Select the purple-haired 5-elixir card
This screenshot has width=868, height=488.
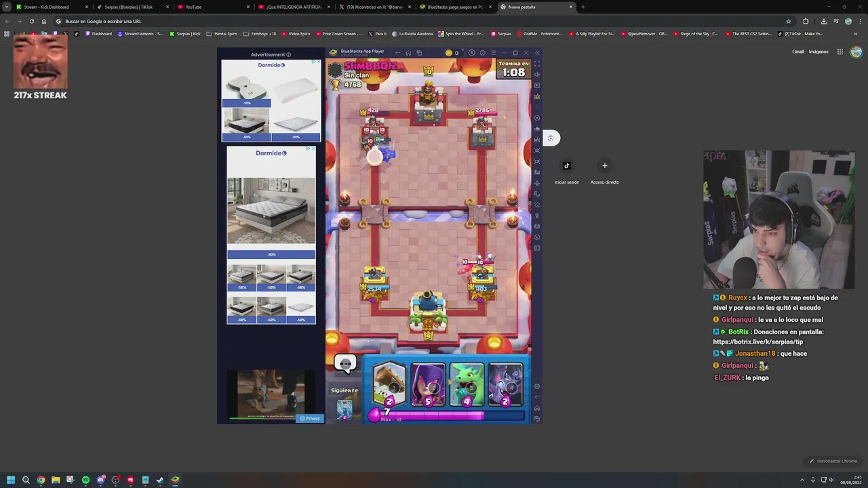(x=428, y=385)
